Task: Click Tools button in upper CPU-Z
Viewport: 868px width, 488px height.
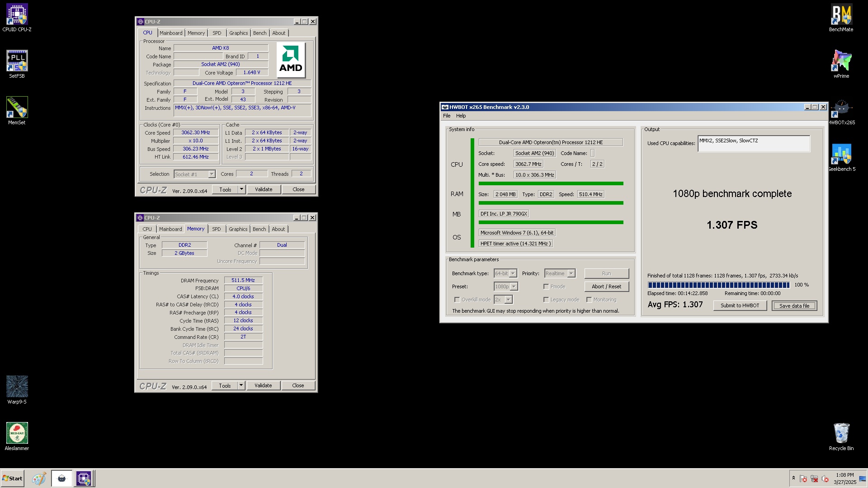Action: pos(225,189)
